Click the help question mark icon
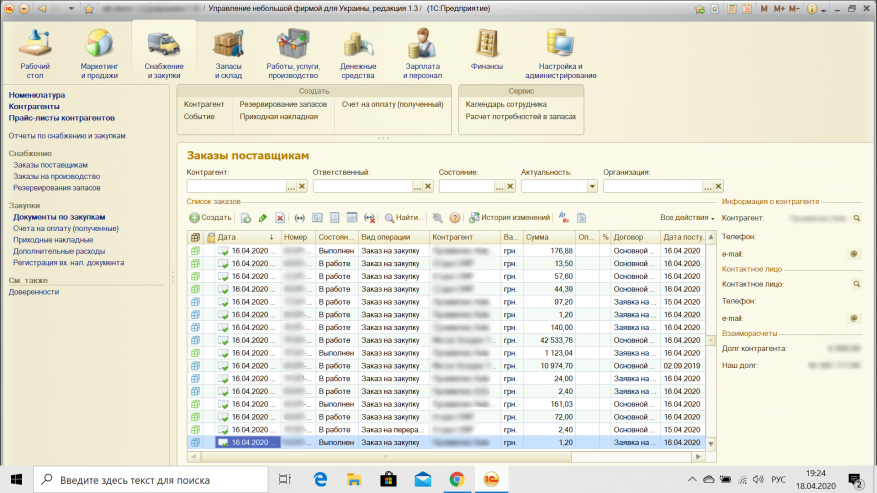This screenshot has height=493, width=877. click(x=454, y=217)
